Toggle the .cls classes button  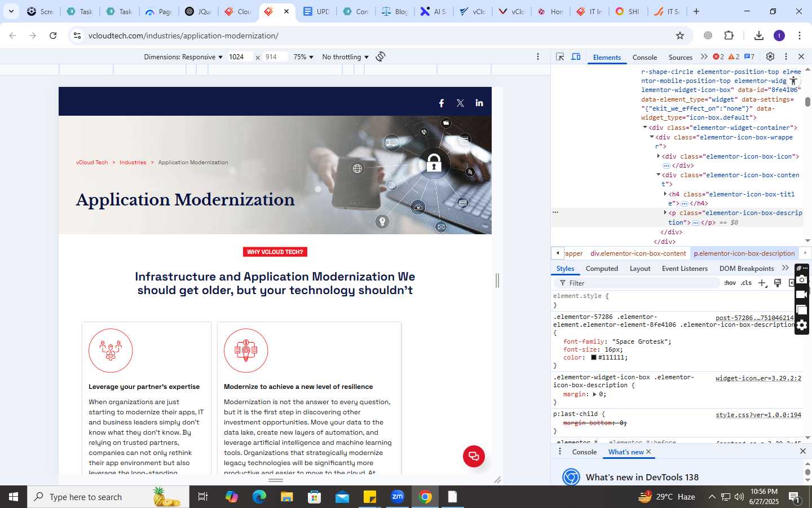click(747, 283)
